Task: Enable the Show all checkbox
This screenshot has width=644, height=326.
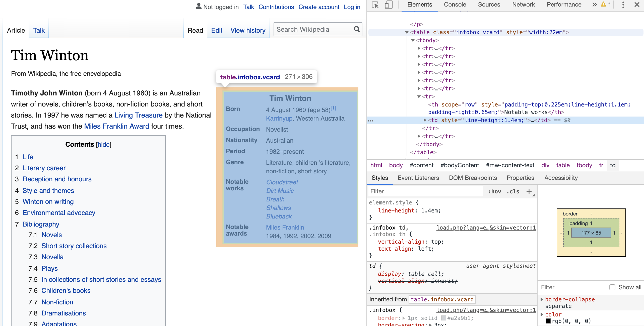Action: pos(612,287)
